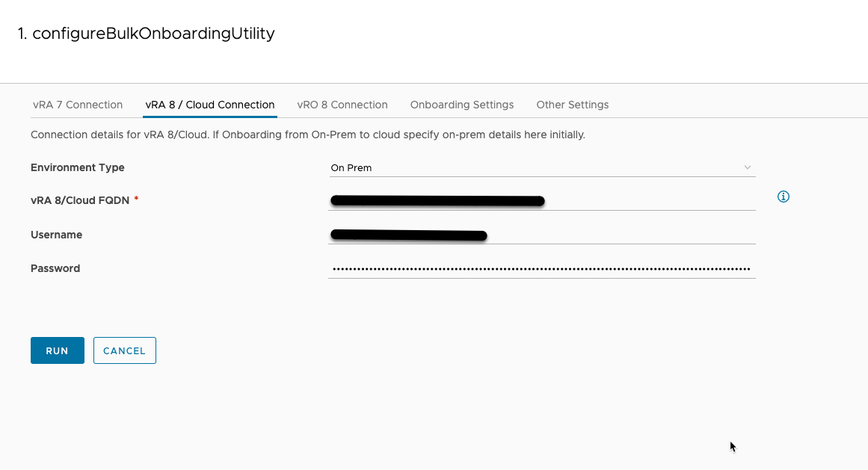Click the Environment Type label
This screenshot has height=470, width=868.
coord(78,167)
